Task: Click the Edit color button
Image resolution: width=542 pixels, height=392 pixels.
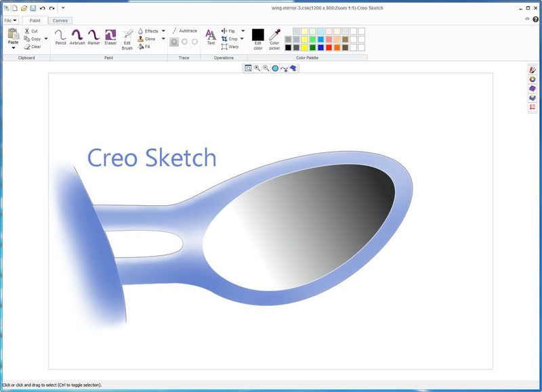Action: coord(257,36)
